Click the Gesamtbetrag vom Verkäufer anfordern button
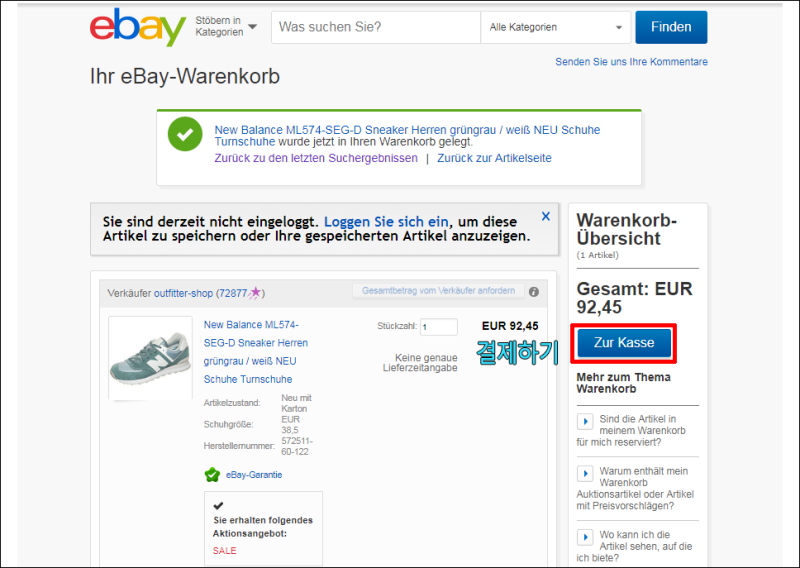The image size is (800, 568). pos(438,290)
